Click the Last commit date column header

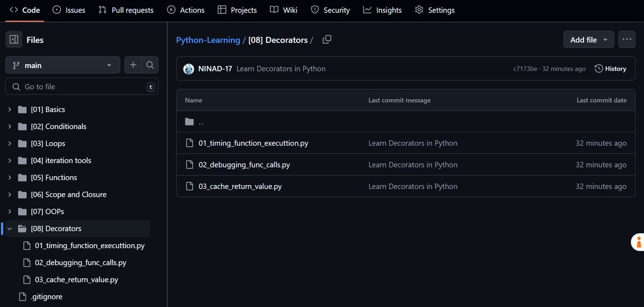click(x=602, y=100)
